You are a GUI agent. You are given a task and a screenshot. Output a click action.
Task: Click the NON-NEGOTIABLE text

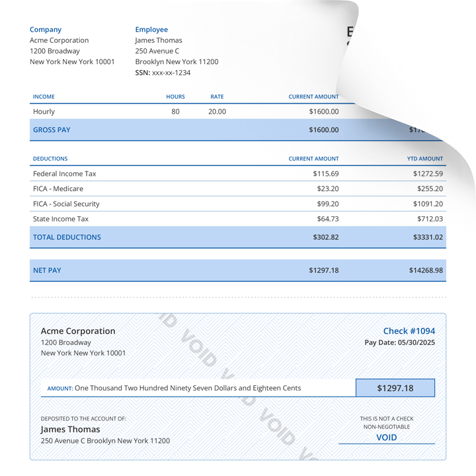point(387,427)
